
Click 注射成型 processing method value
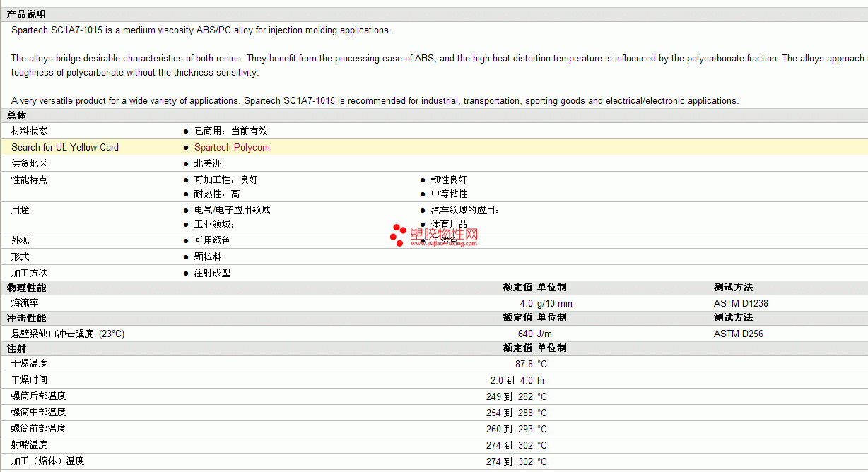click(212, 273)
